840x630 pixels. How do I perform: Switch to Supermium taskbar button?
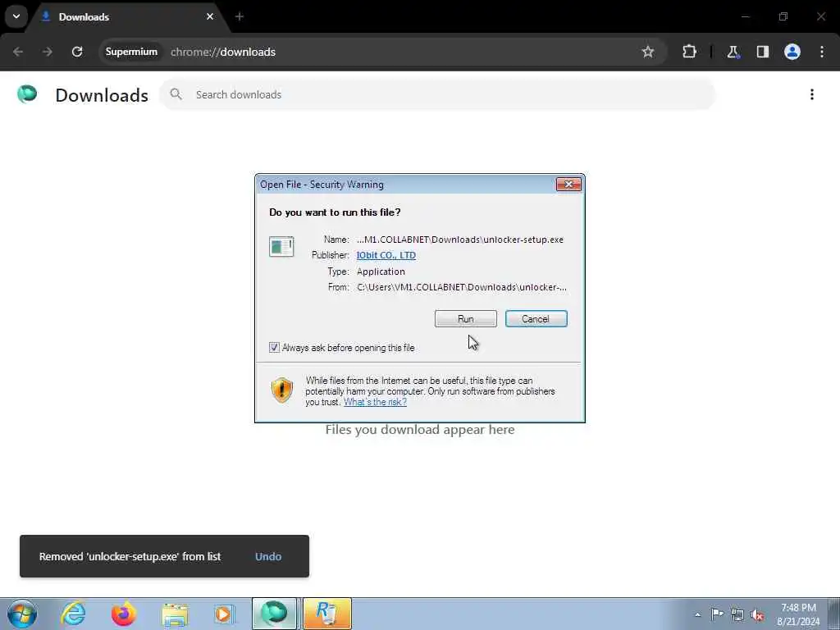point(274,614)
